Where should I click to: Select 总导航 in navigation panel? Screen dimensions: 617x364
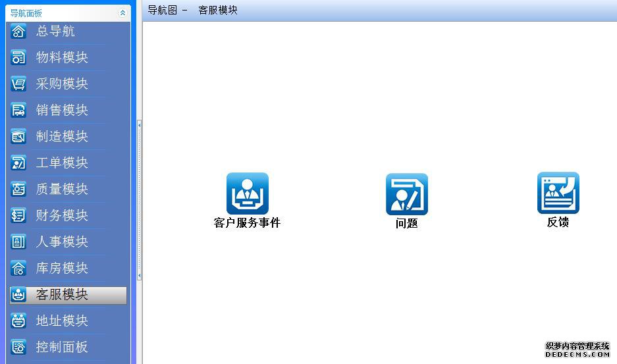click(x=55, y=31)
